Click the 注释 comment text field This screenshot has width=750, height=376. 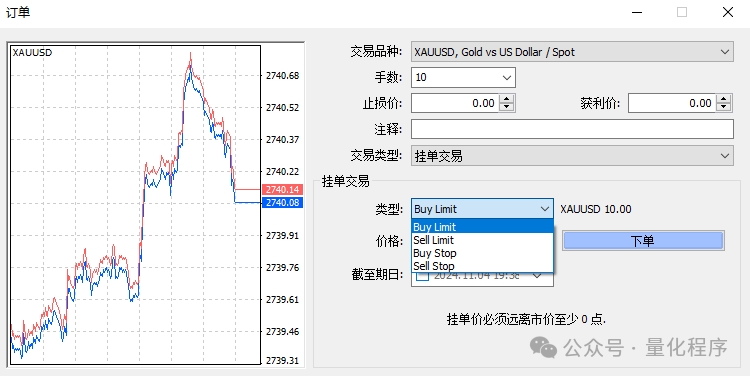click(x=572, y=129)
